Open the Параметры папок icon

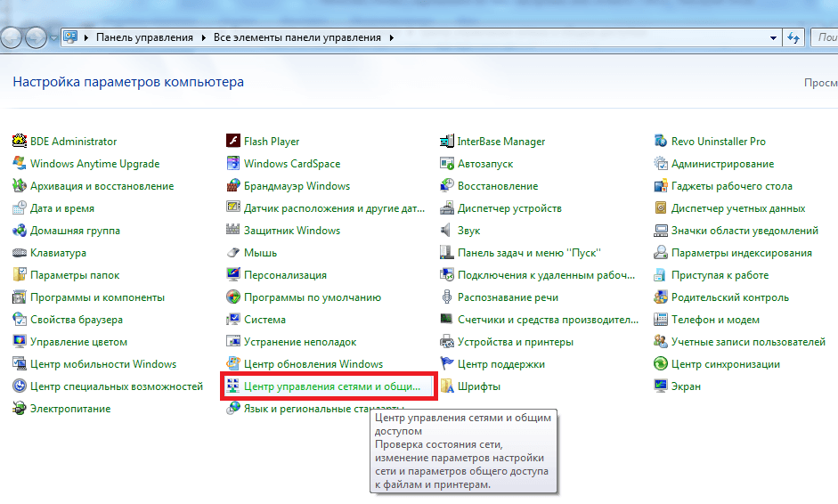pos(20,275)
